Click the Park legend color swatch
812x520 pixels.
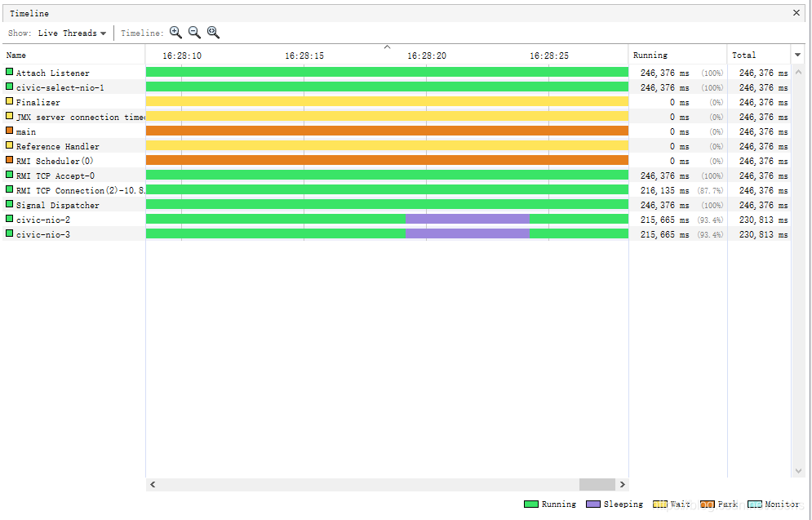click(x=707, y=504)
